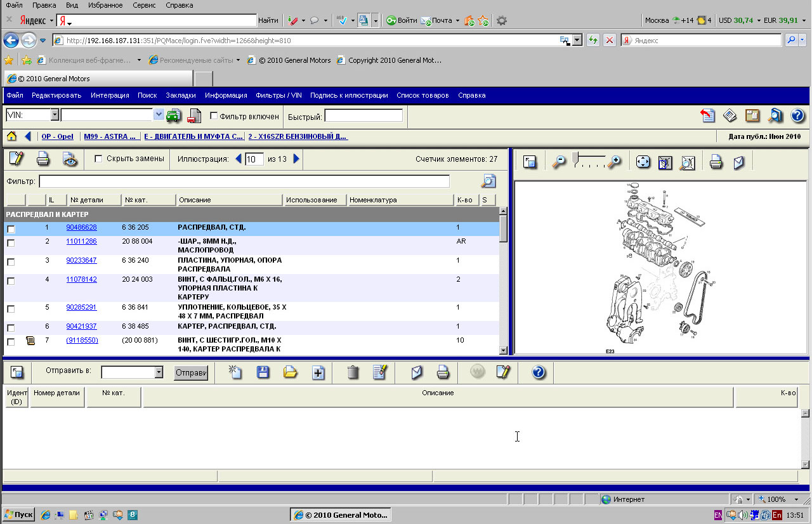Click blue help icon in top toolbar
Viewport: 812px width, 524px height.
[x=797, y=115]
